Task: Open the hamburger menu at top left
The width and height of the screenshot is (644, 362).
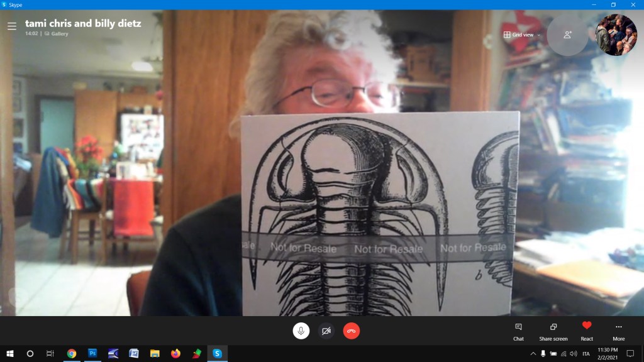Action: click(x=12, y=26)
